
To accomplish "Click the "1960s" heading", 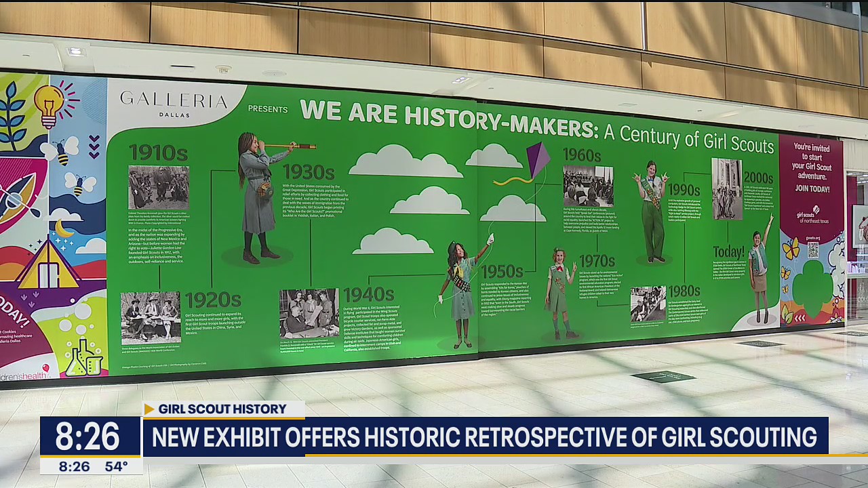I will click(x=582, y=155).
